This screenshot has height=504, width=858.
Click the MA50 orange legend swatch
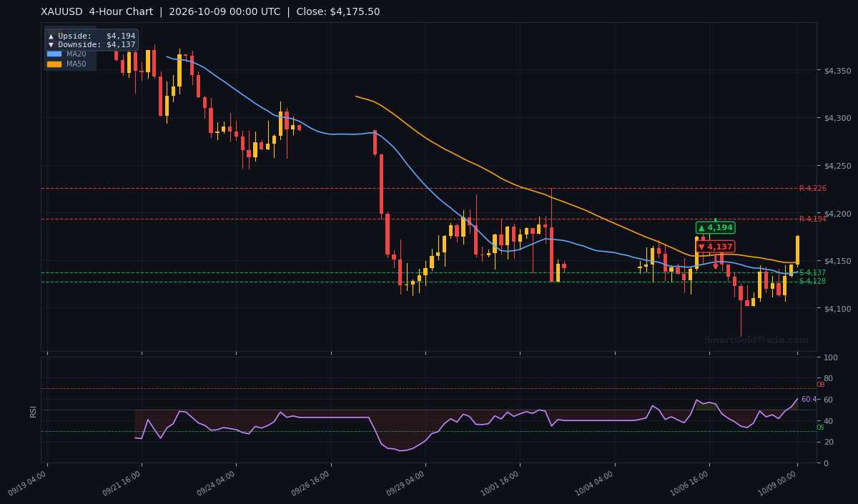click(x=54, y=64)
